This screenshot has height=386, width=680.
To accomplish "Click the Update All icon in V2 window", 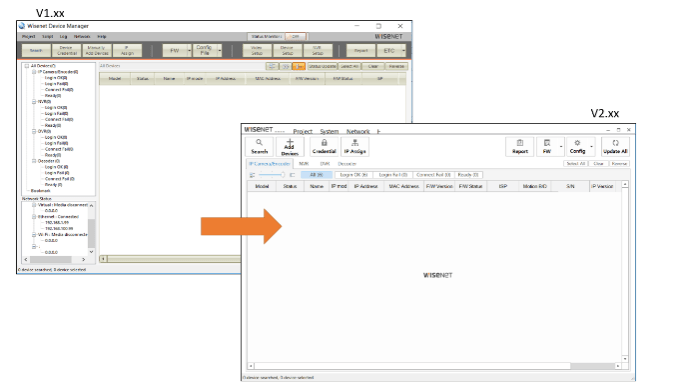I will (x=615, y=143).
